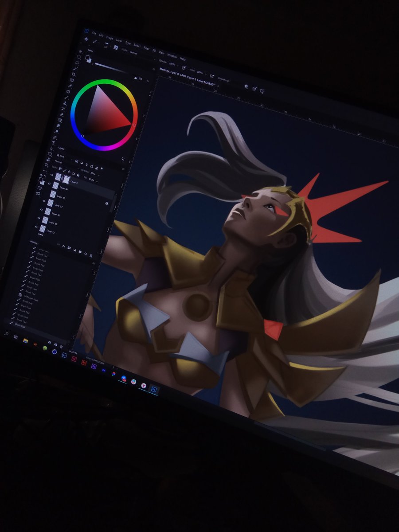Click Edit in Quick Mask Mode
This screenshot has width=399, height=532.
[x=40, y=188]
